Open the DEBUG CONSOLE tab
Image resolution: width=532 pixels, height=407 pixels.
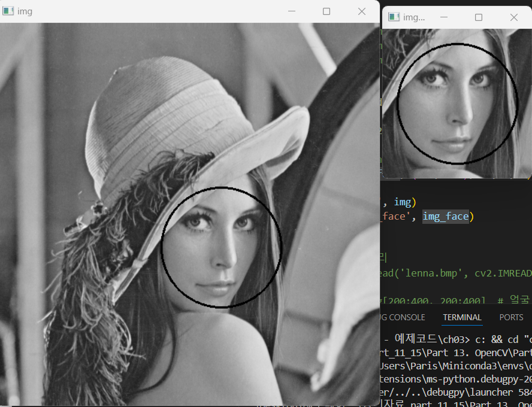pos(403,317)
